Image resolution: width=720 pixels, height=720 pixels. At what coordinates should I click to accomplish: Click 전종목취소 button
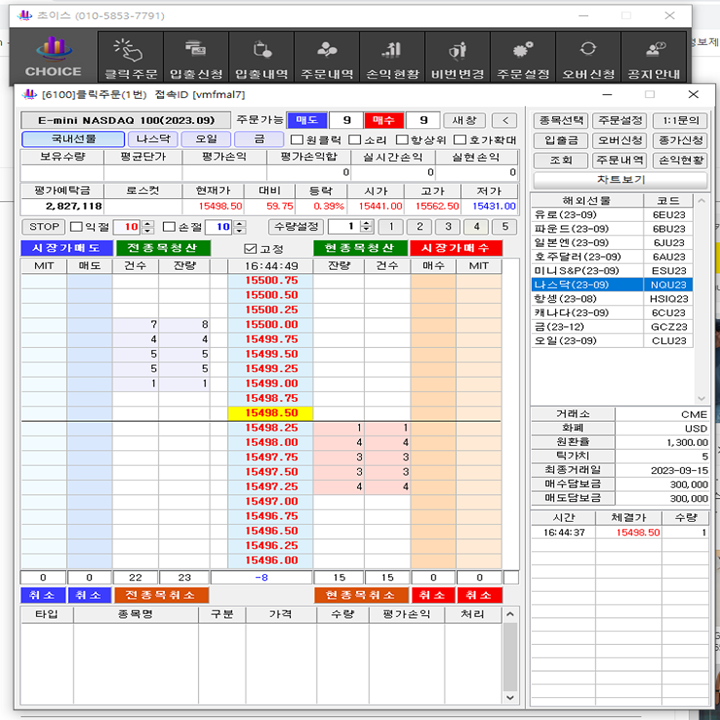coord(161,595)
